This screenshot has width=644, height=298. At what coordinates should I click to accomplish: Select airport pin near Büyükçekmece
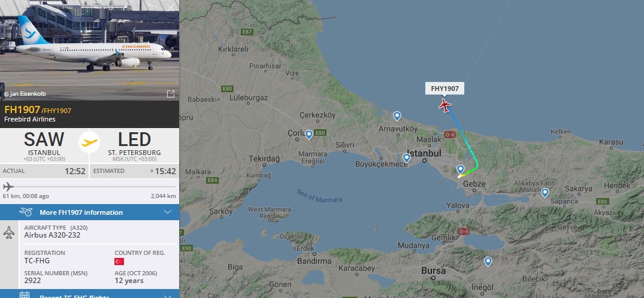click(406, 158)
